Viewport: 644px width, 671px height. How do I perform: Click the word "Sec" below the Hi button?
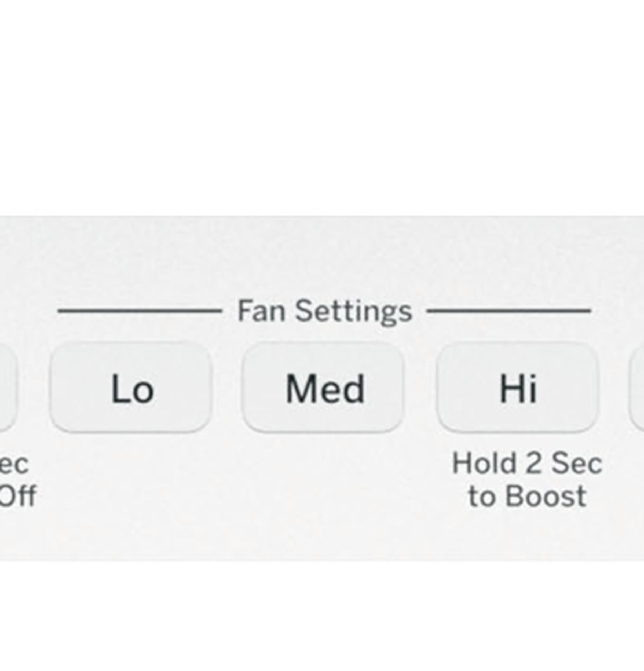pyautogui.click(x=577, y=464)
